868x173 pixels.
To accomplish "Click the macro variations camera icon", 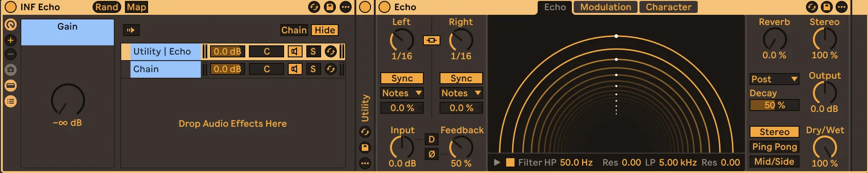I will [11, 70].
